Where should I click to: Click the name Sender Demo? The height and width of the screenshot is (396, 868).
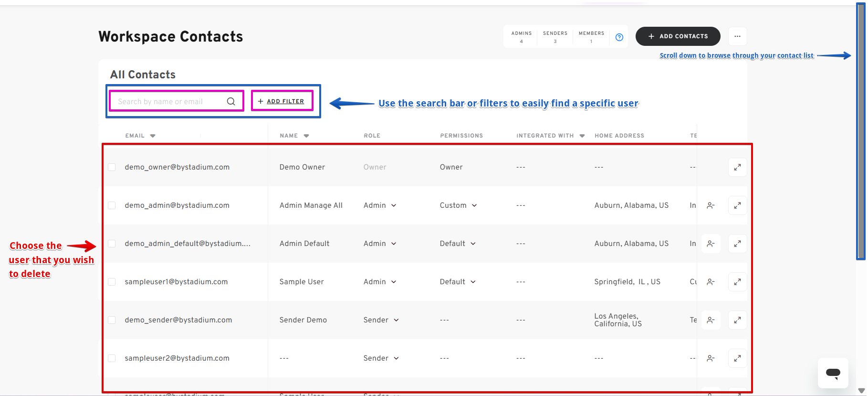(303, 320)
